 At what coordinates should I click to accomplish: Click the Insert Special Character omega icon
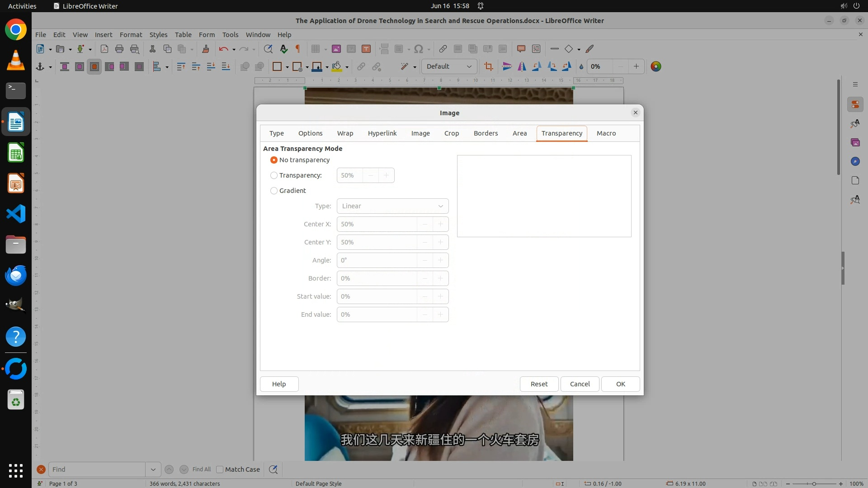tap(419, 49)
